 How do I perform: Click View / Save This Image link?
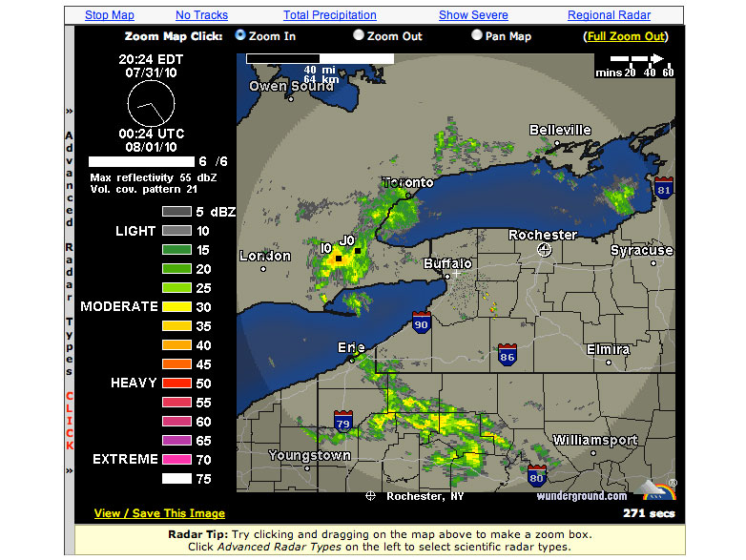pos(159,513)
